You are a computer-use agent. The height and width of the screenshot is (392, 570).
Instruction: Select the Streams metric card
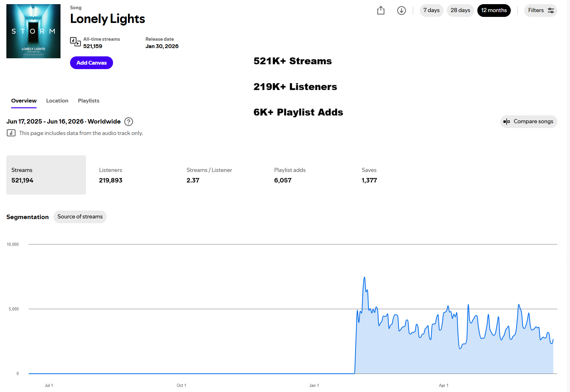pos(46,175)
